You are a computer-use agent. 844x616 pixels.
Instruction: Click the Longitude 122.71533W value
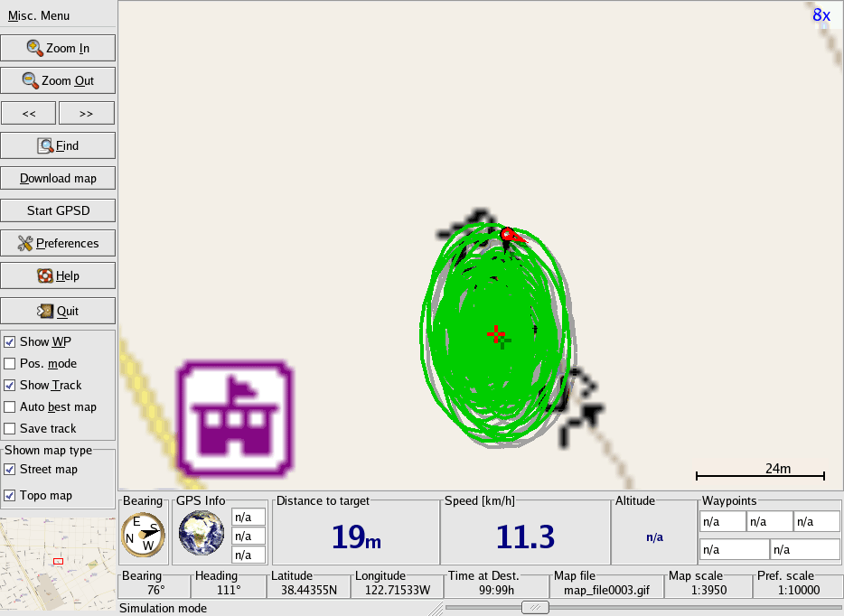click(x=398, y=590)
